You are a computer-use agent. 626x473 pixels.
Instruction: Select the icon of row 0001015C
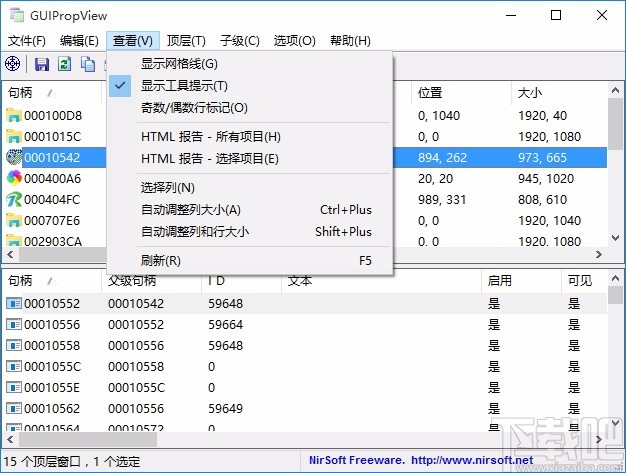coord(14,137)
